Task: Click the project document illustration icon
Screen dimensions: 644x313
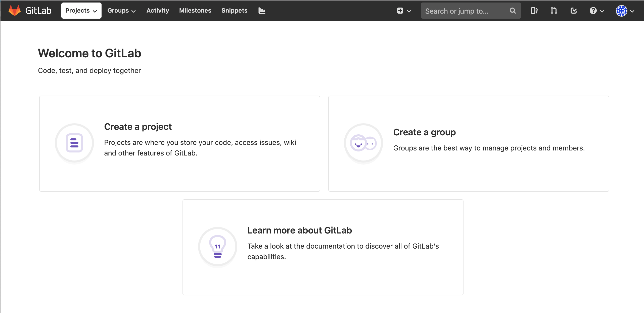Action: click(x=74, y=143)
